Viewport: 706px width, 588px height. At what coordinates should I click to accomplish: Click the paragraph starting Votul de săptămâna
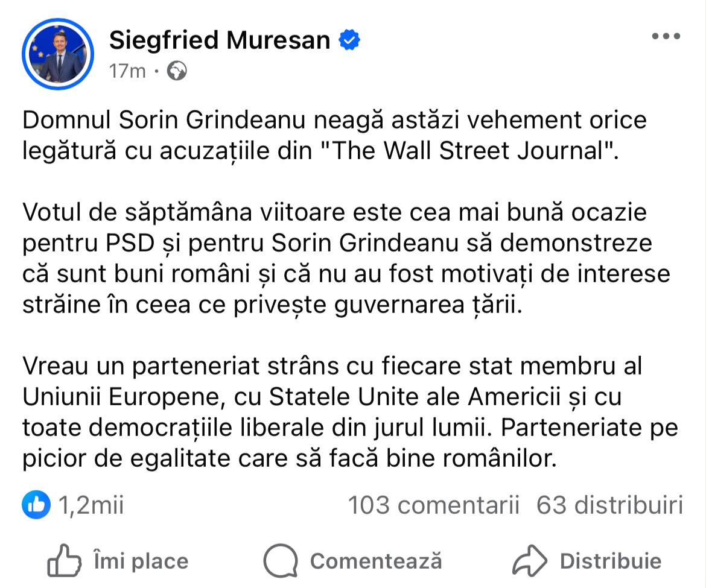coord(346,258)
